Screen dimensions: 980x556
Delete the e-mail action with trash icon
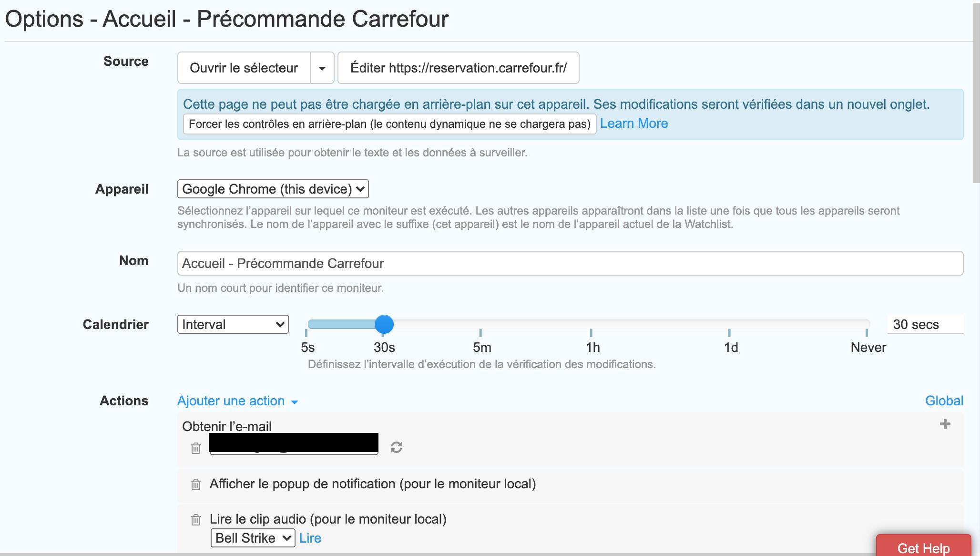(x=196, y=448)
